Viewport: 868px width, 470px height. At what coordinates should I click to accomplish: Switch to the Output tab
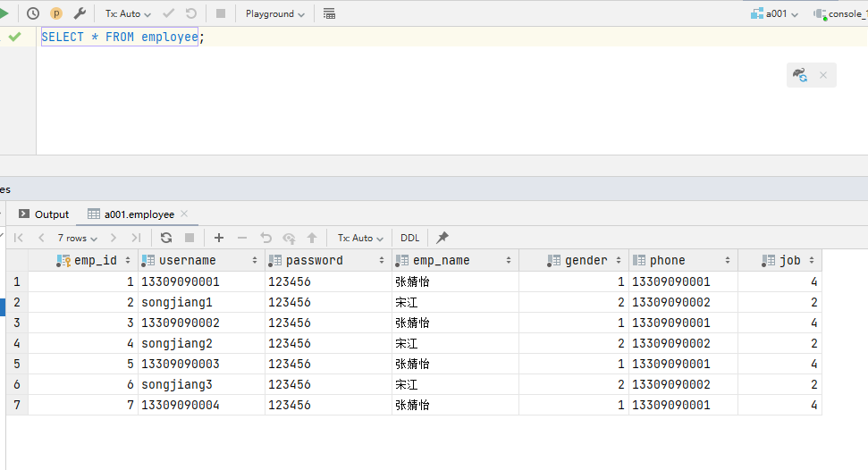pos(44,214)
